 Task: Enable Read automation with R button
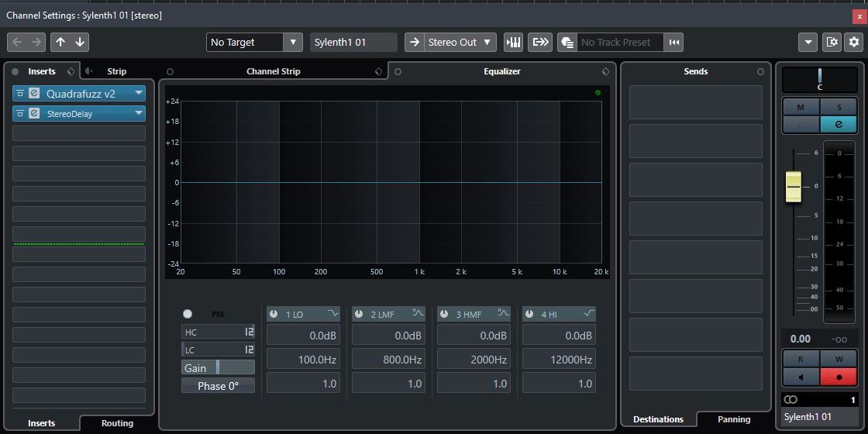801,360
